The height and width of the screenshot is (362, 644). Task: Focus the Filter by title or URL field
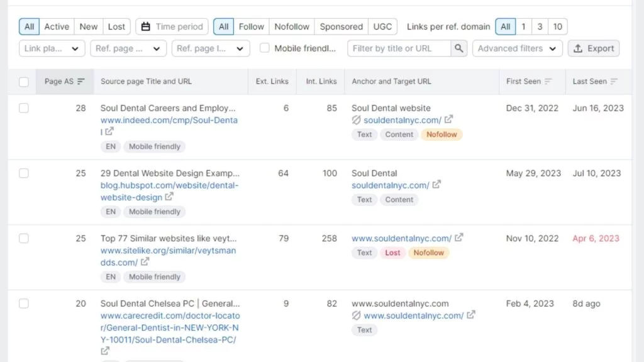pyautogui.click(x=399, y=48)
